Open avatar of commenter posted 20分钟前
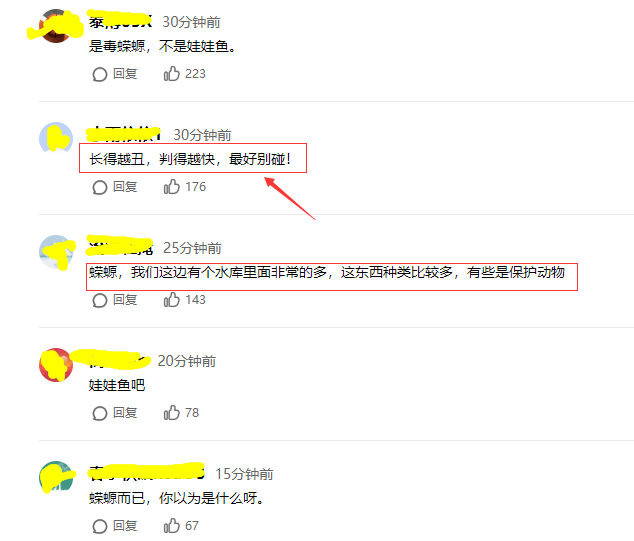 click(56, 364)
